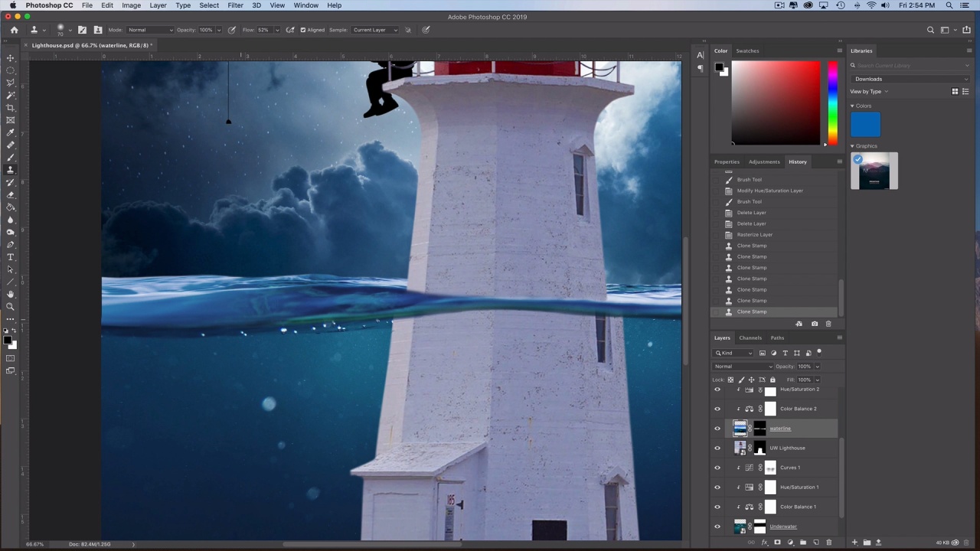The width and height of the screenshot is (980, 551).
Task: Open the Filter menu
Action: point(235,5)
